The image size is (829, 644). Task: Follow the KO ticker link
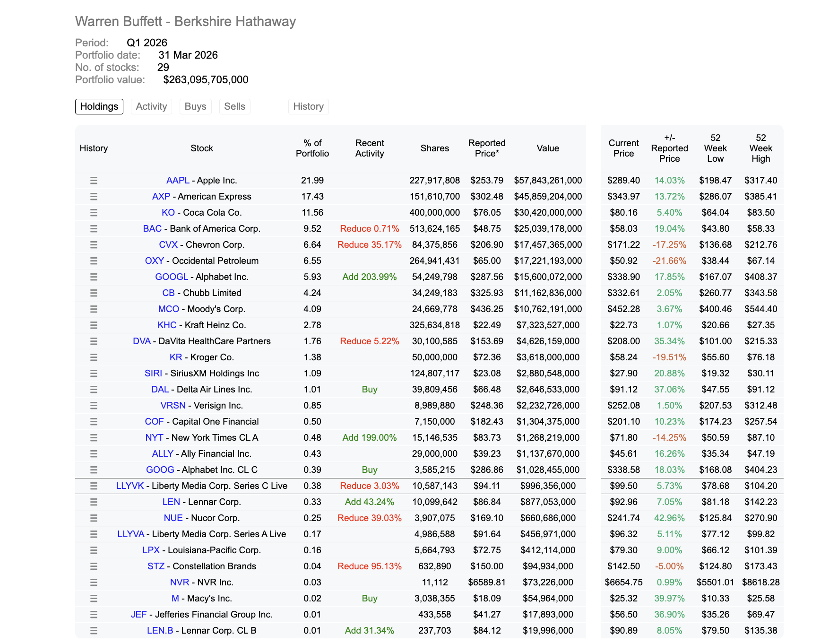tap(168, 212)
